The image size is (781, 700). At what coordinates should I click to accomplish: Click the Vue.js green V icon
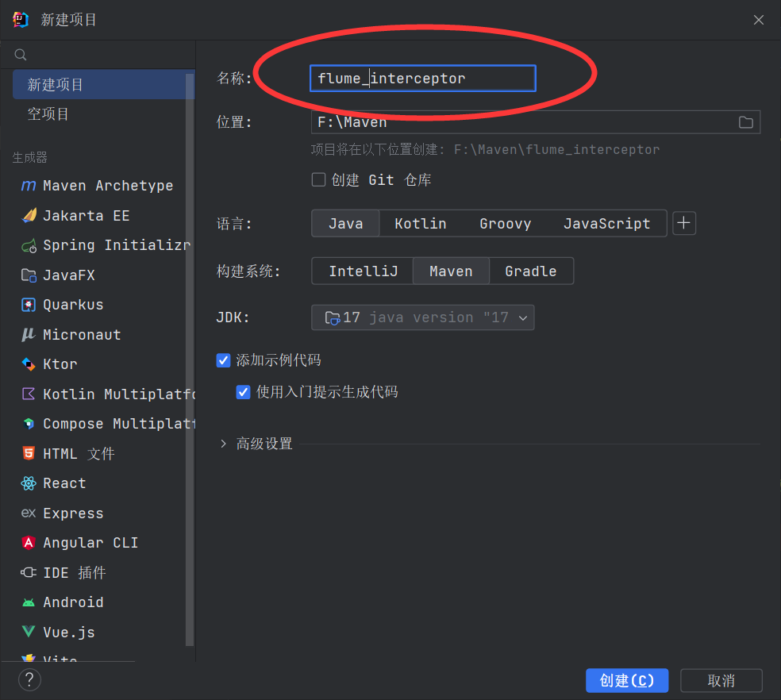click(x=29, y=632)
